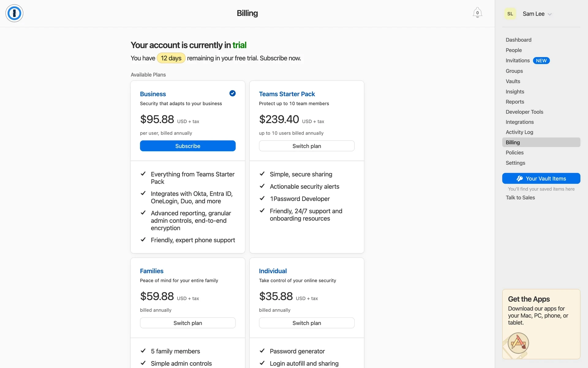Click the Get the Apps App Store icon
This screenshot has width=588, height=368.
[518, 343]
